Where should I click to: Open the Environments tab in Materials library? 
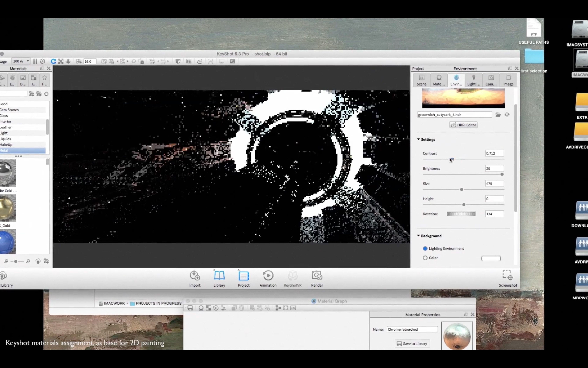(x=13, y=80)
